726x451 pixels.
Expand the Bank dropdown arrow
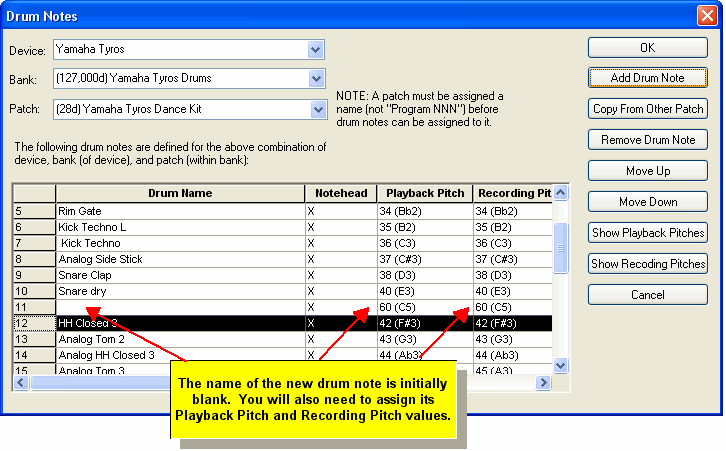316,78
